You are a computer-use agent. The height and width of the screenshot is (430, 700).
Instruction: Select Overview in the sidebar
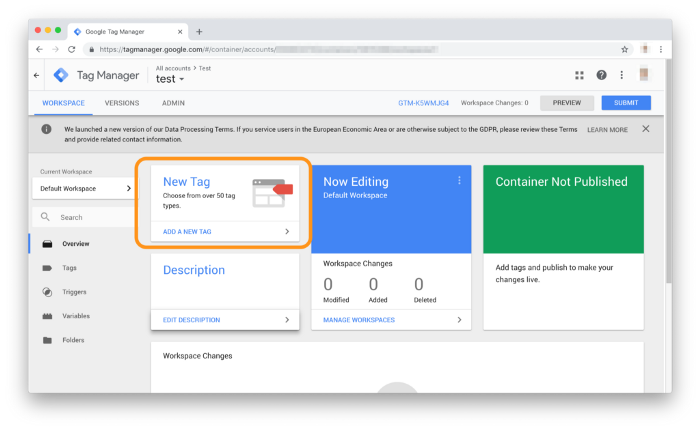76,244
